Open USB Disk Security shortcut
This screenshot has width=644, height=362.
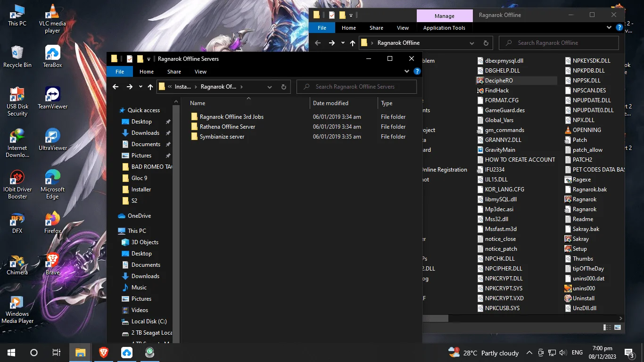(17, 101)
